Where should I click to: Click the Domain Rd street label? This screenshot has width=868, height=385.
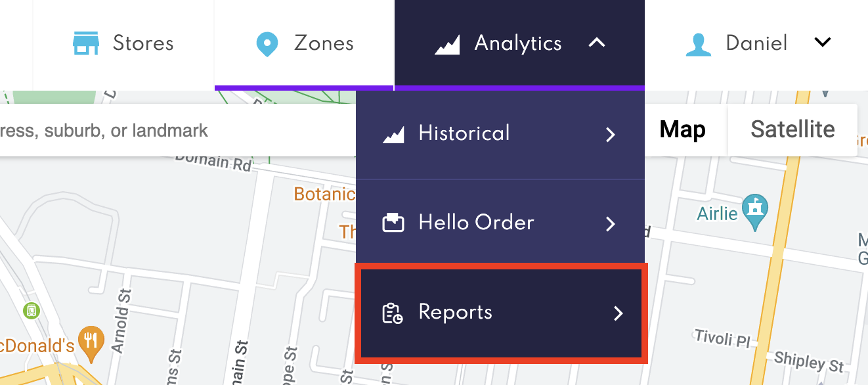(213, 161)
